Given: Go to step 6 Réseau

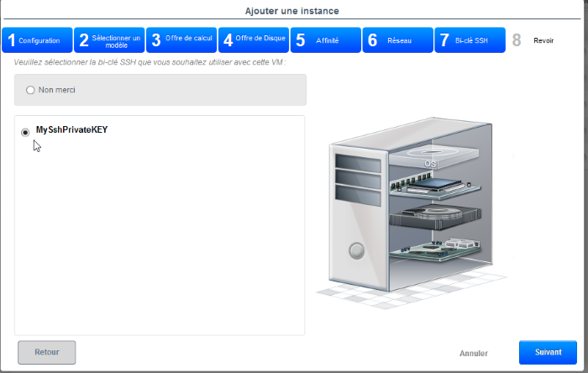Looking at the screenshot, I should pos(397,40).
